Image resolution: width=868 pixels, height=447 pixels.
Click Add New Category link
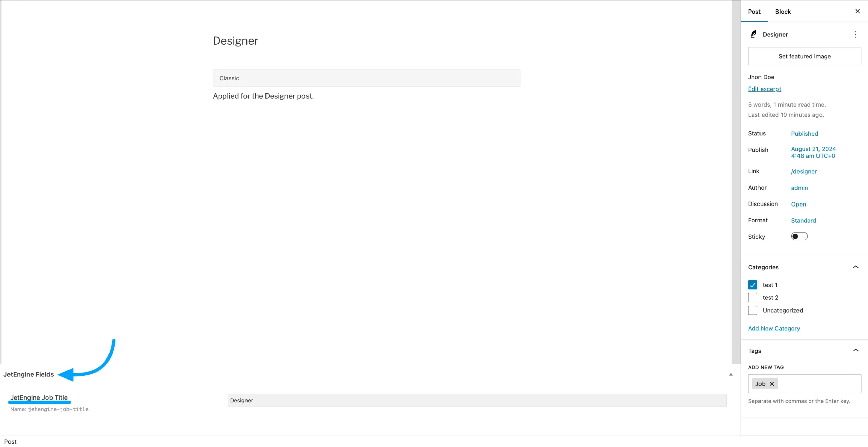[774, 328]
